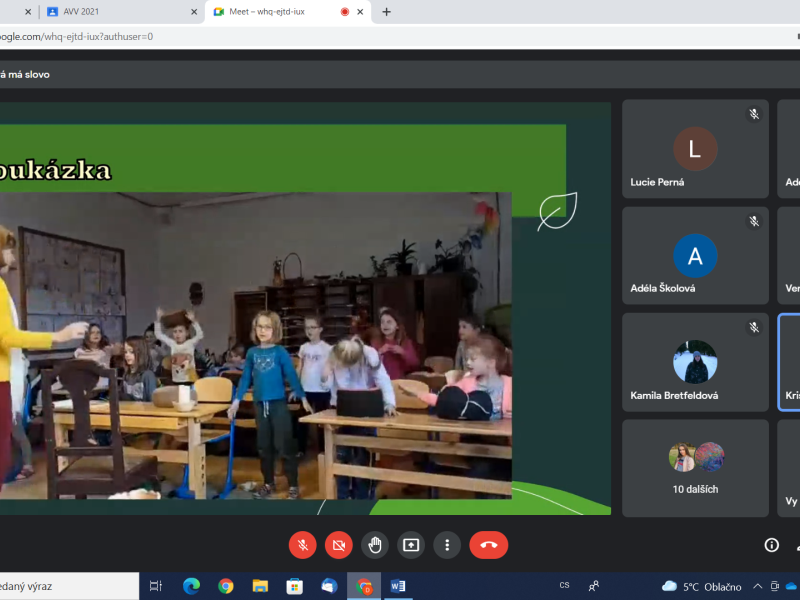
Task: Toggle the camera off button
Action: coord(339,545)
